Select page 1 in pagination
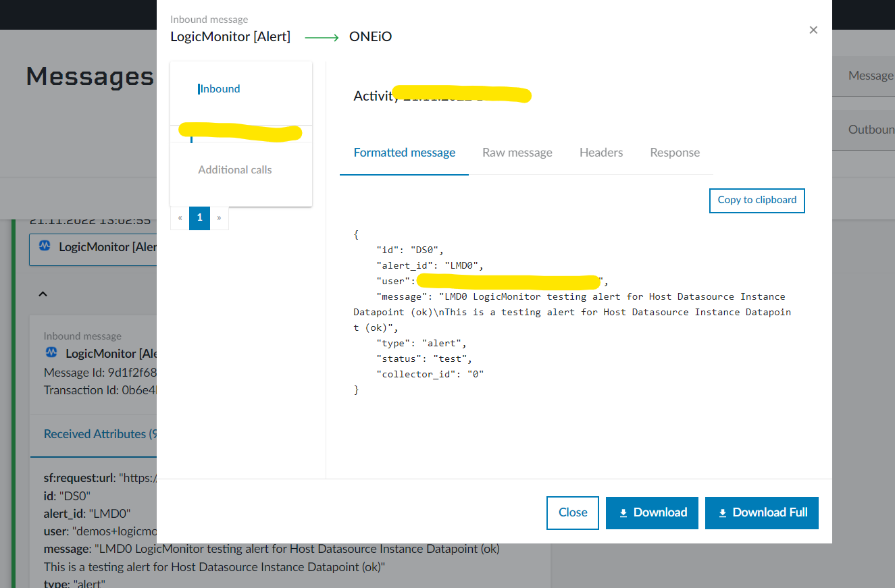This screenshot has width=895, height=588. pyautogui.click(x=199, y=218)
